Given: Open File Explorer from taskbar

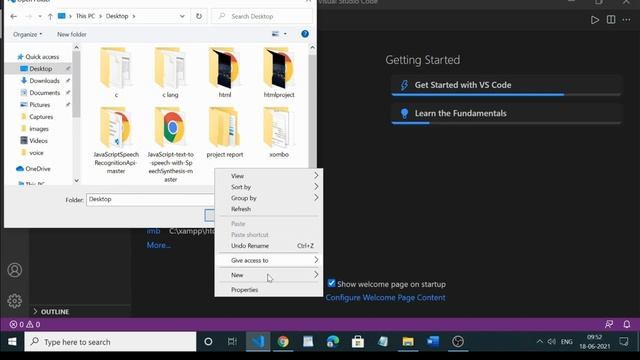Looking at the screenshot, I should click(x=408, y=342).
